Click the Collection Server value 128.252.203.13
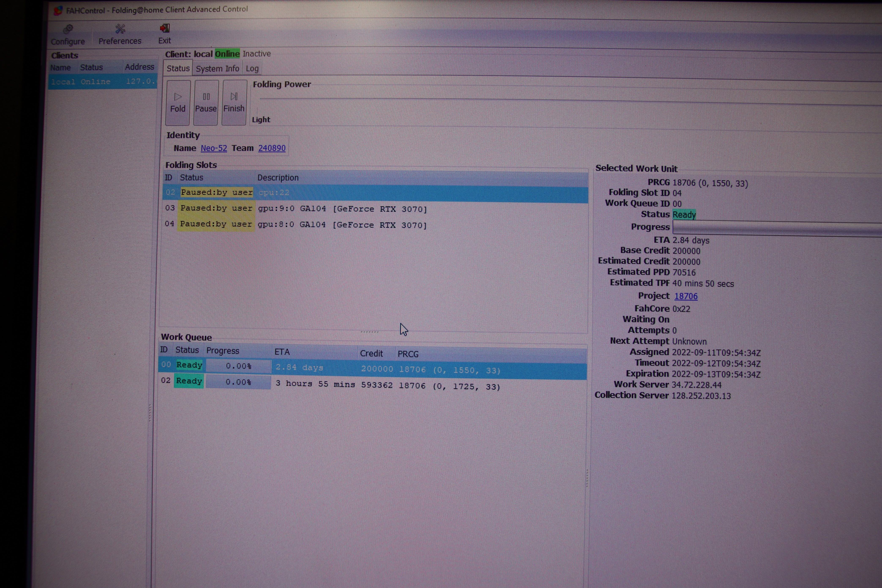Screen dimensions: 882x588 [701, 396]
